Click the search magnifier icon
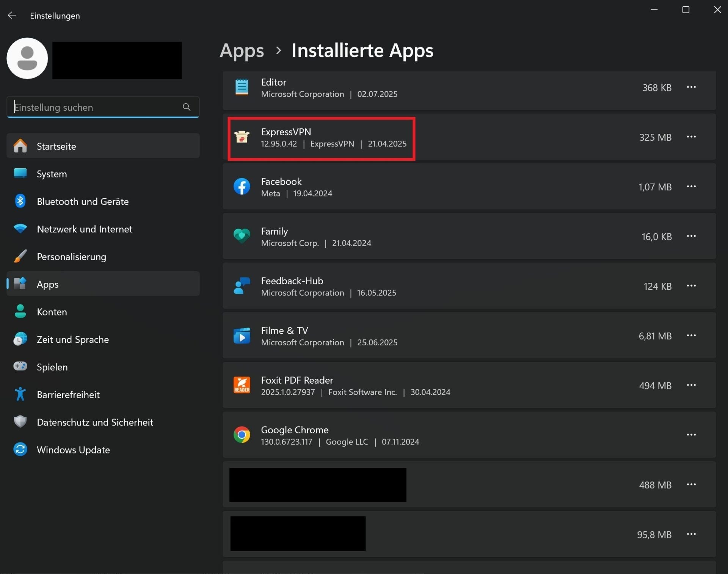The height and width of the screenshot is (574, 728). click(x=187, y=107)
